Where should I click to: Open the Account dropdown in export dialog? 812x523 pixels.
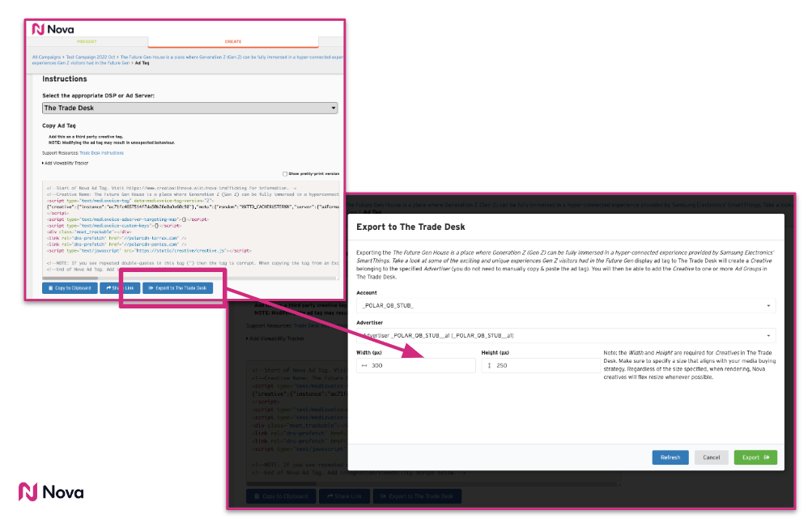coord(565,305)
